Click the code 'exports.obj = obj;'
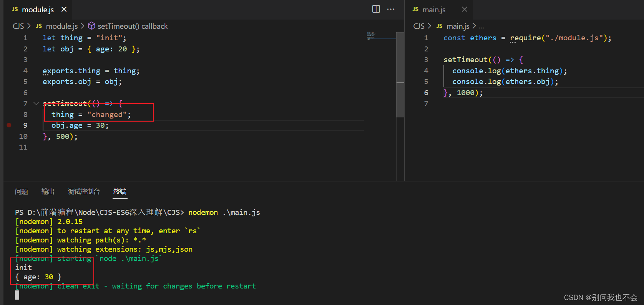This screenshot has height=305, width=644. (82, 82)
